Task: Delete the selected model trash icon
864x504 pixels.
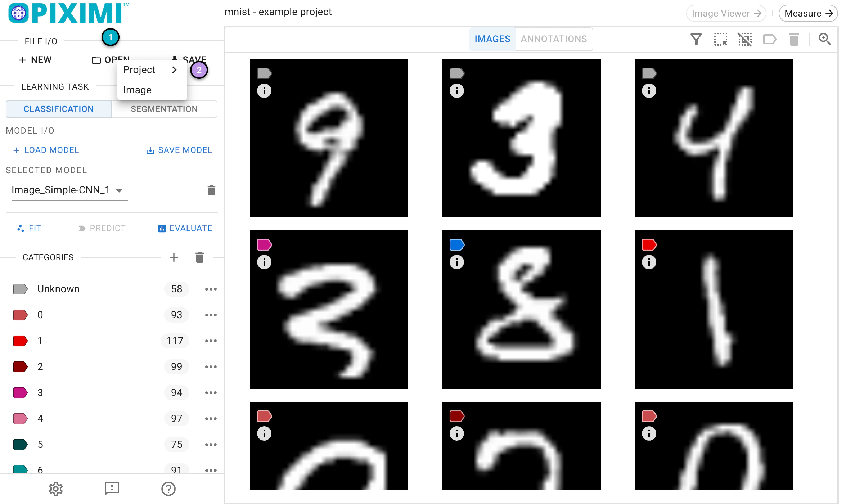Action: [211, 190]
